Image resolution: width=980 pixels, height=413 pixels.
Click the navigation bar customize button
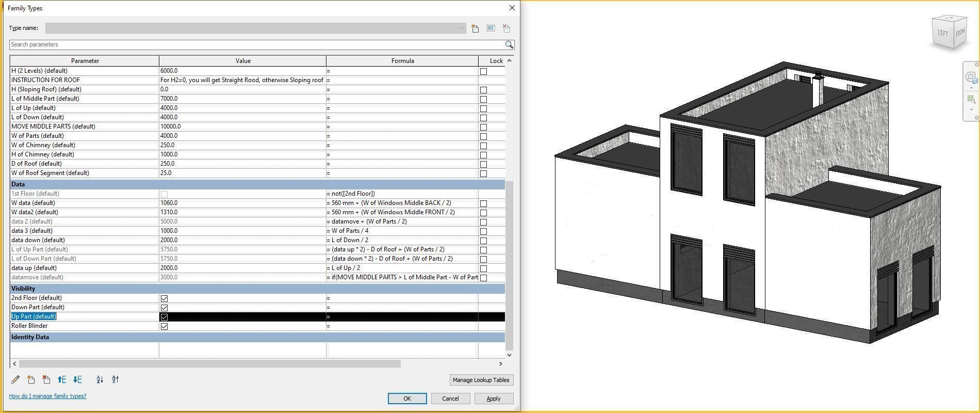[x=976, y=118]
